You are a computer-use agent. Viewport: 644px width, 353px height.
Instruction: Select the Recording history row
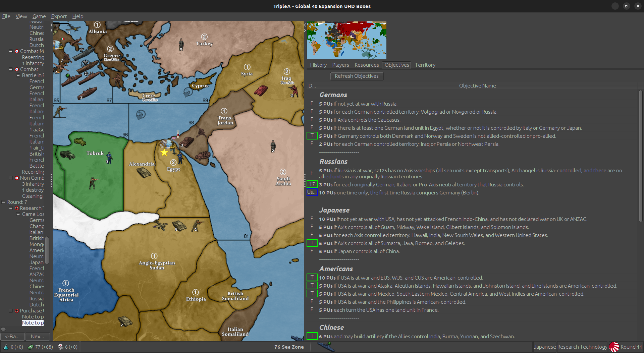pyautogui.click(x=33, y=172)
